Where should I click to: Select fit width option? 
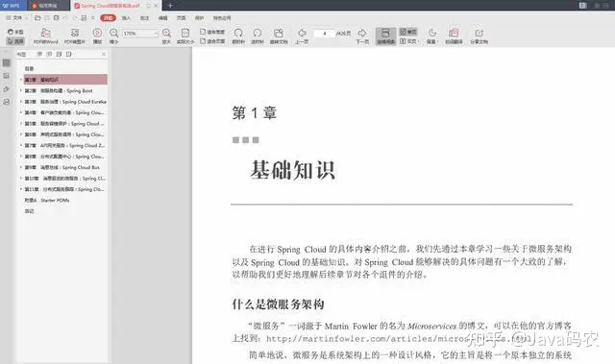pos(212,32)
